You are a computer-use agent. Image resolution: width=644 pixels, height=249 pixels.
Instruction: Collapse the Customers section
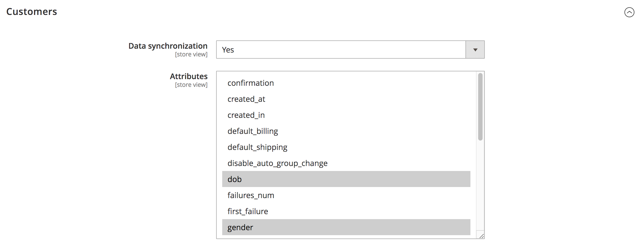coord(629,13)
